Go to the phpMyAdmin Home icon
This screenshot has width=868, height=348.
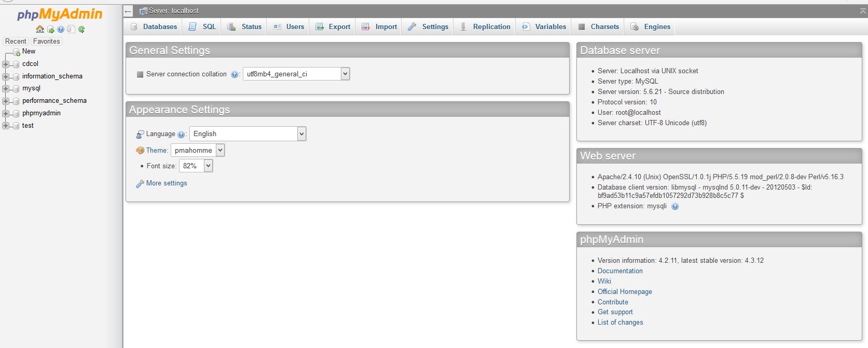[40, 30]
